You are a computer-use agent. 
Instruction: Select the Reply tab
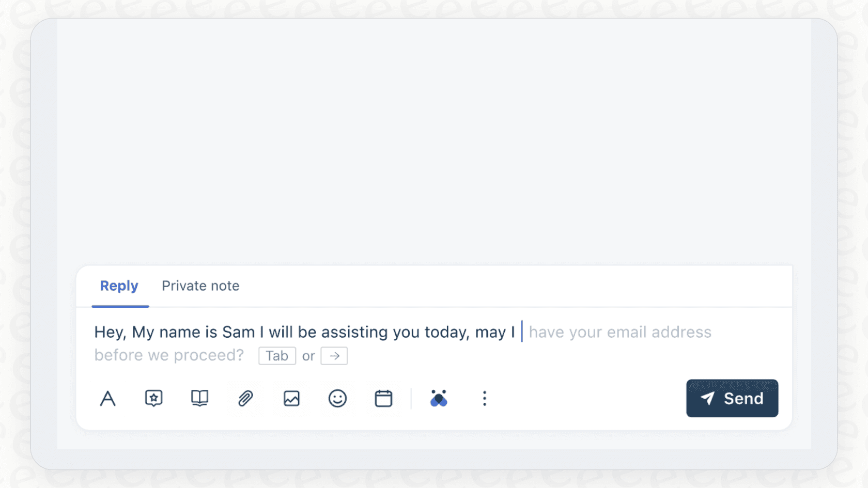coord(119,286)
